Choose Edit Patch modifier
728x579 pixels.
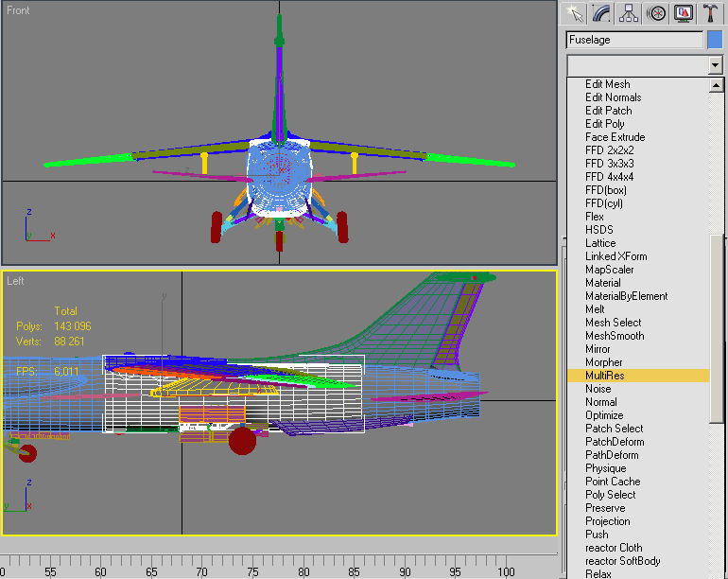click(609, 111)
